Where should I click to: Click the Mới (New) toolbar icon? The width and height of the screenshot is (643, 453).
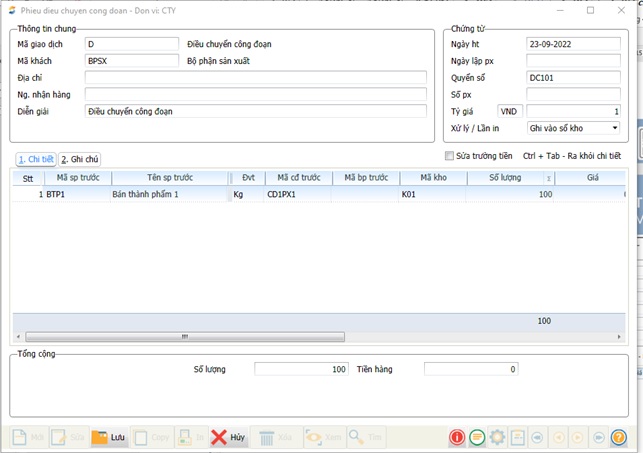point(29,437)
